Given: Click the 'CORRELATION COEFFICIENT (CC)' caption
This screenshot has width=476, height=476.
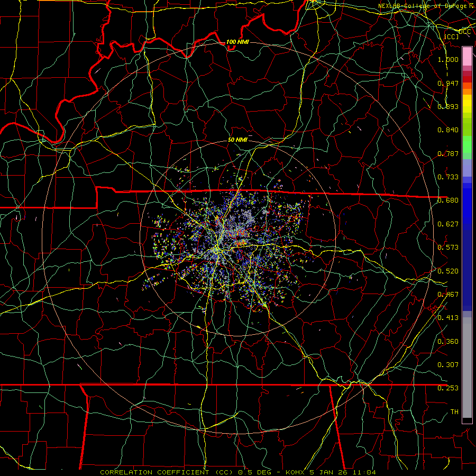Looking at the screenshot, I should 166,472.
